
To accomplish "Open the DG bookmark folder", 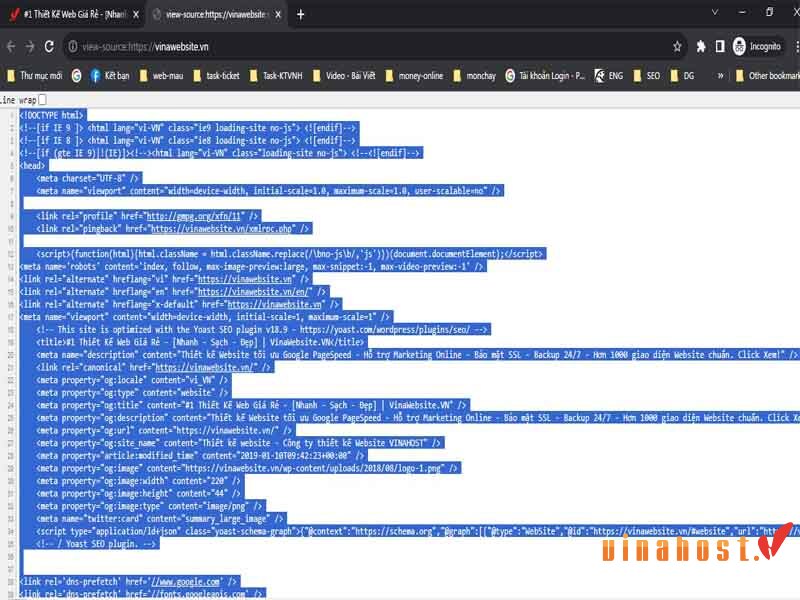I will [x=683, y=76].
